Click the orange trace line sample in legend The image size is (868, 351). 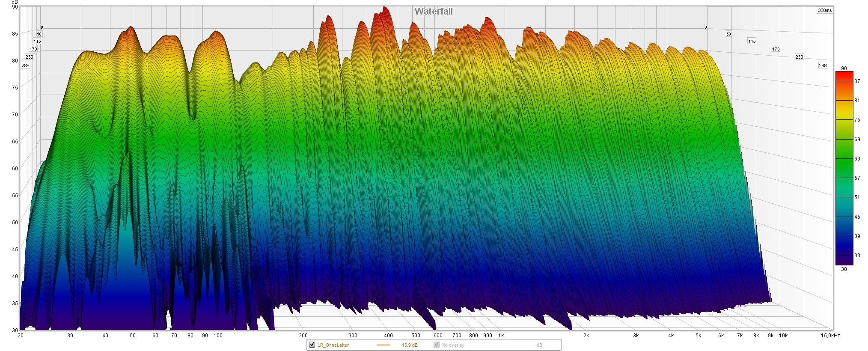point(383,345)
